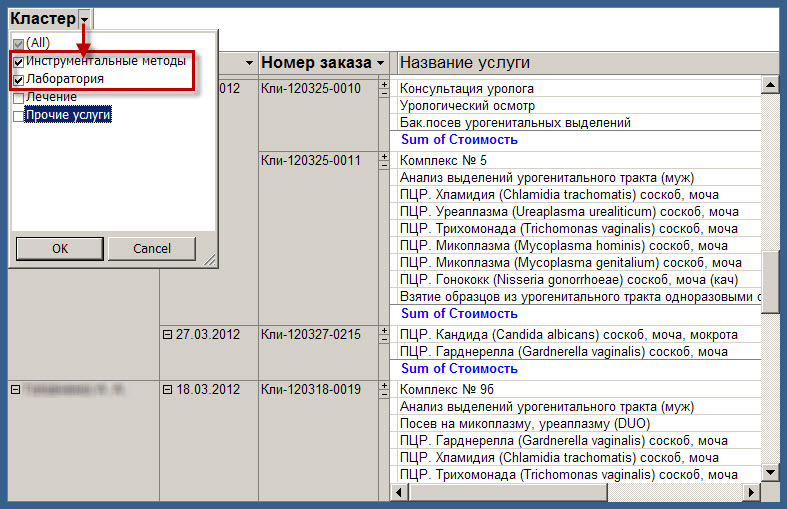Collapse the 27.03.2012 date group
The image size is (787, 509).
coord(168,335)
